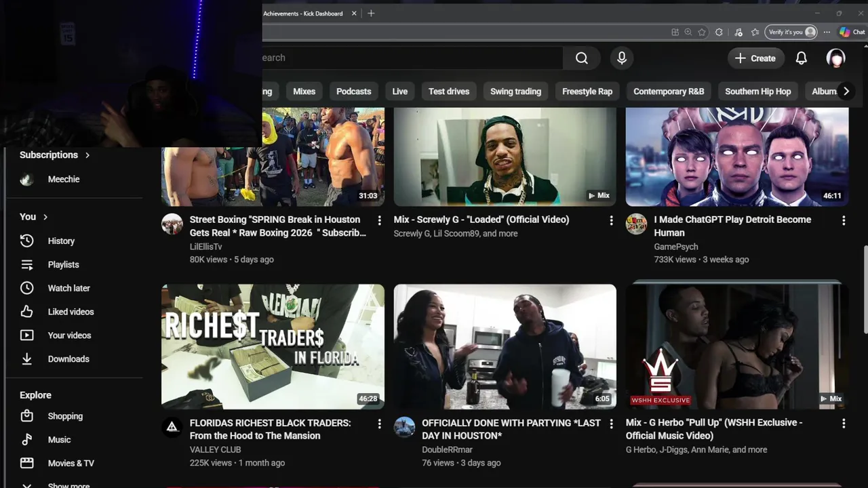Open the browser favorites list icon
The image size is (868, 488).
point(755,32)
